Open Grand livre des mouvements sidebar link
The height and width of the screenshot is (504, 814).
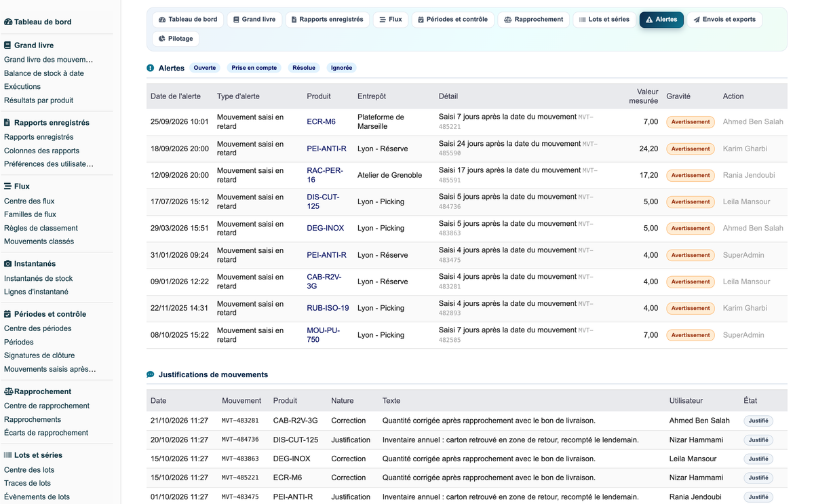tap(49, 60)
